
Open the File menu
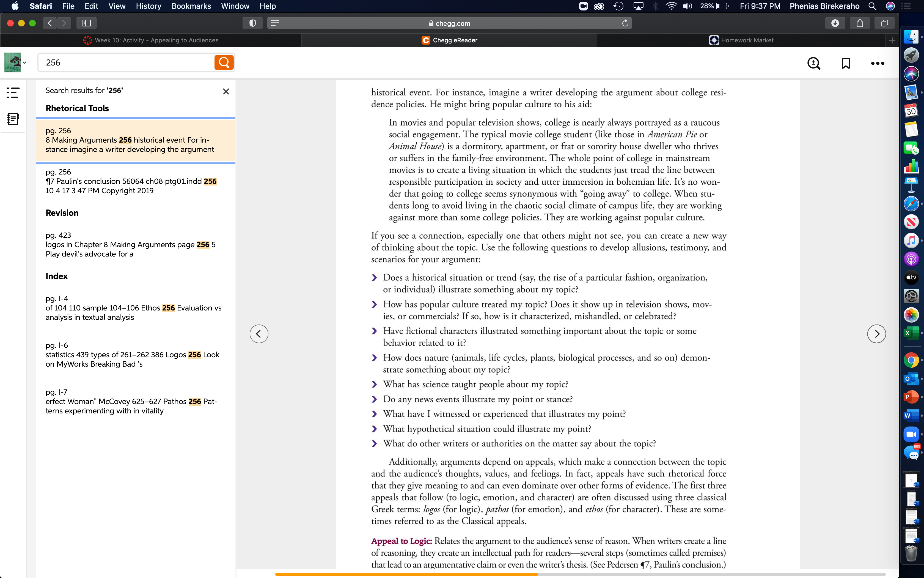68,6
